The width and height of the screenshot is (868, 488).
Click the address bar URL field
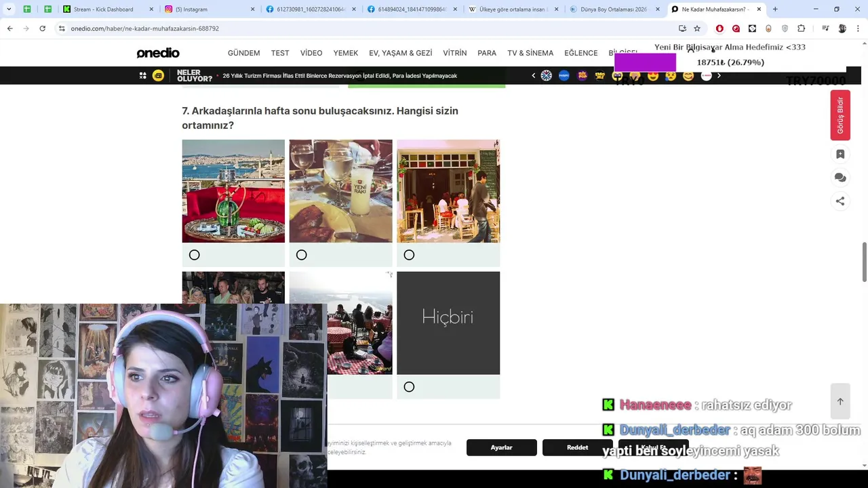coord(366,28)
